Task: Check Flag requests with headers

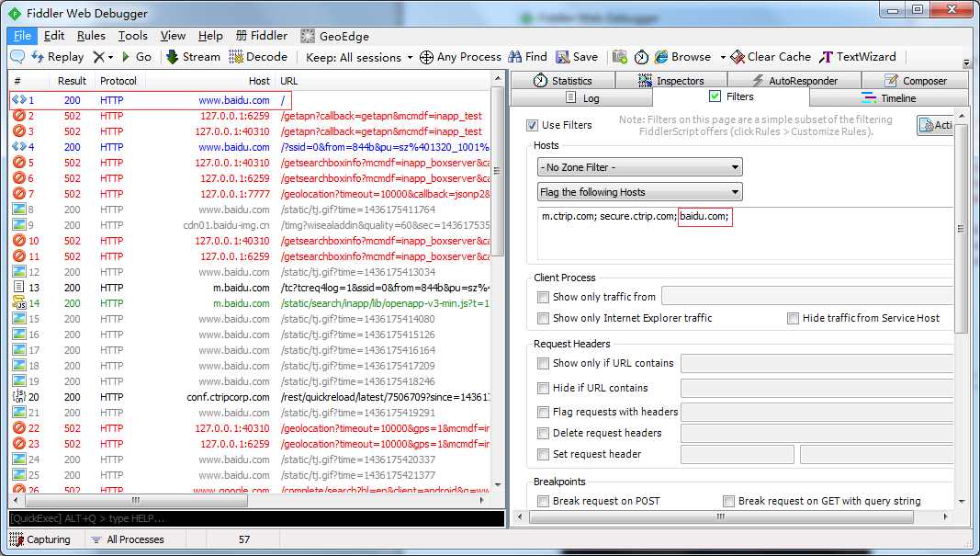Action: click(x=543, y=412)
